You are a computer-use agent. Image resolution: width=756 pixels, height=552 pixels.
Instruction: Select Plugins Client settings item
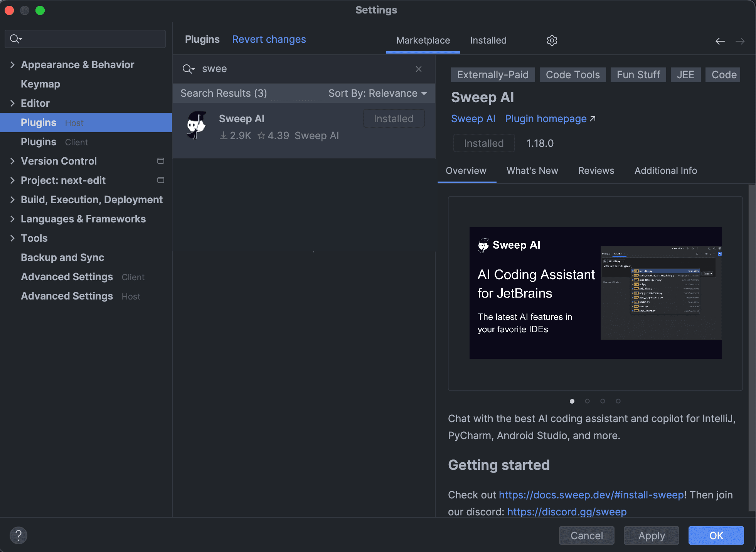click(86, 142)
